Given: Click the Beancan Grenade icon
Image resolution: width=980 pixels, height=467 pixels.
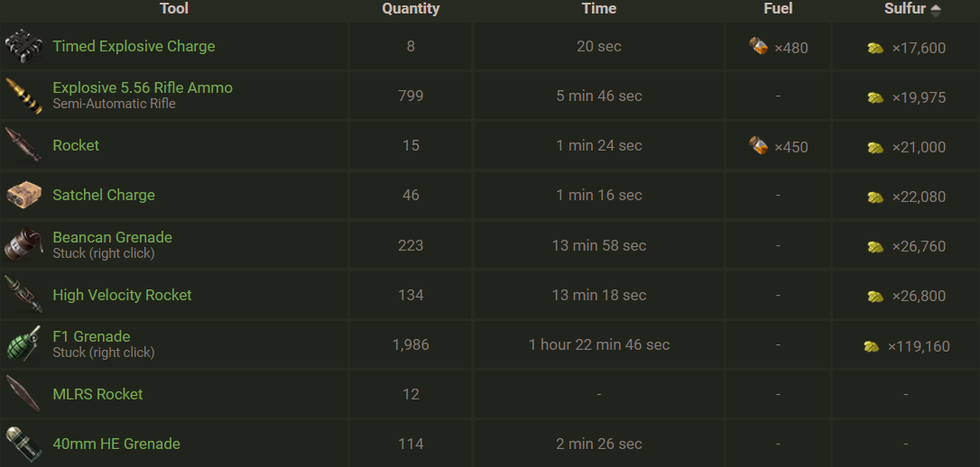Looking at the screenshot, I should (x=23, y=244).
